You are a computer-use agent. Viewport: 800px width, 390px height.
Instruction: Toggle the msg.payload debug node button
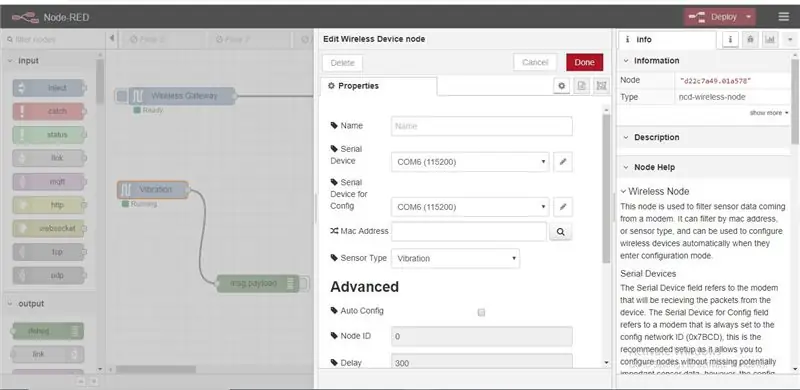[305, 283]
